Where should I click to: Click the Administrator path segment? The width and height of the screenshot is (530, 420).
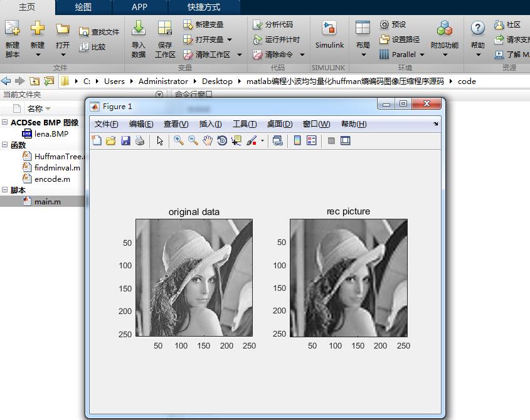163,81
